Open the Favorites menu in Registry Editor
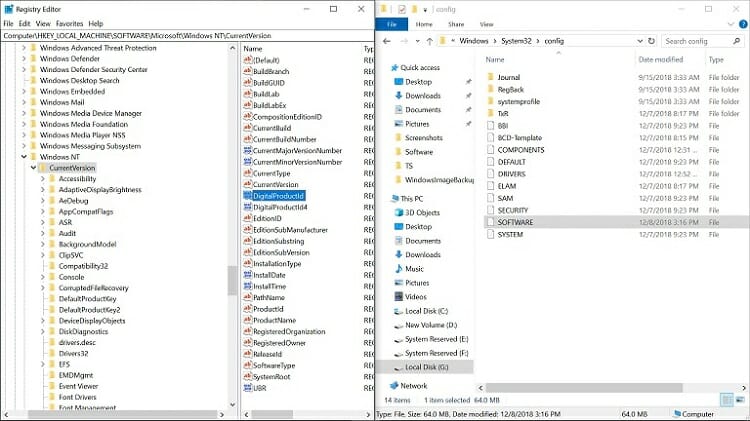This screenshot has width=750, height=421. point(70,23)
